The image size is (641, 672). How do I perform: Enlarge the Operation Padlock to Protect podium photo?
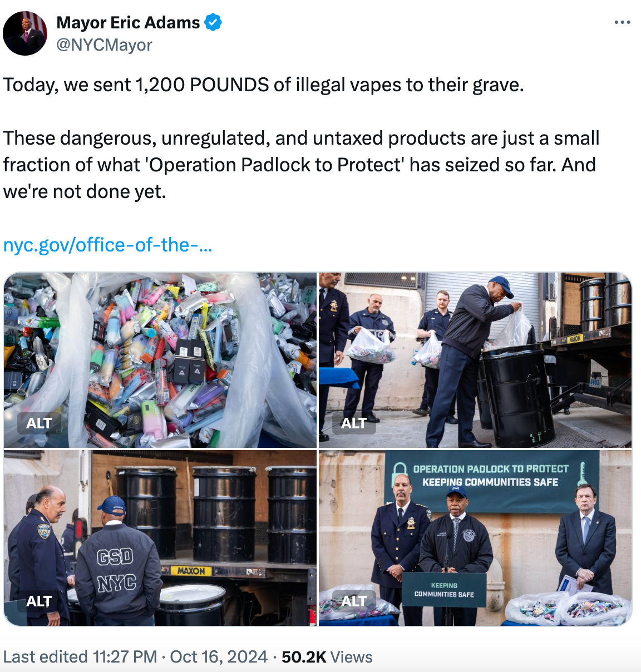point(475,538)
